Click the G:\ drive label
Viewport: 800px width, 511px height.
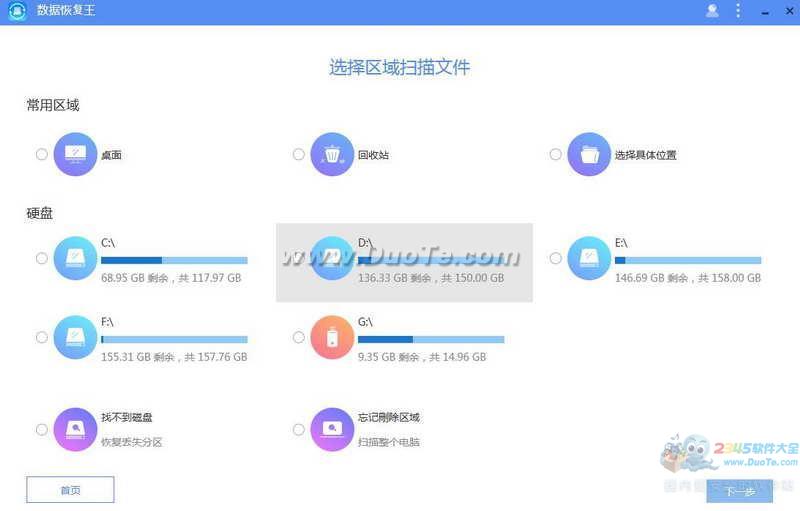pyautogui.click(x=365, y=322)
